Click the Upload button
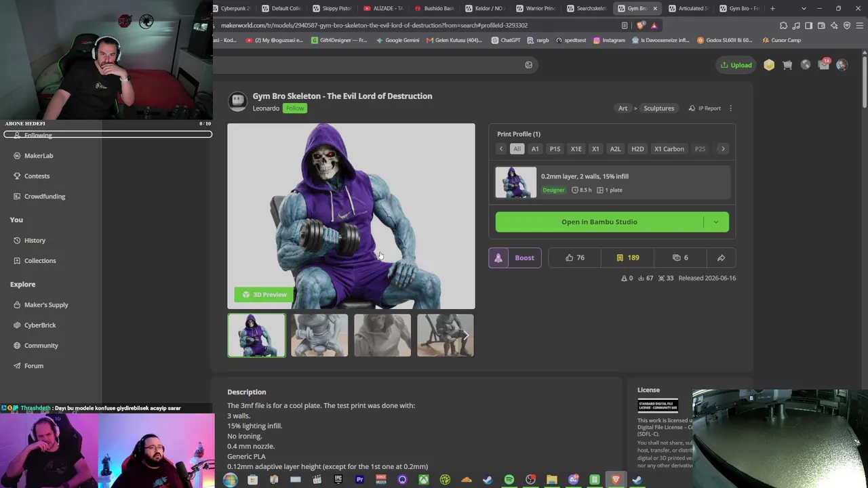This screenshot has width=868, height=488. (x=736, y=65)
